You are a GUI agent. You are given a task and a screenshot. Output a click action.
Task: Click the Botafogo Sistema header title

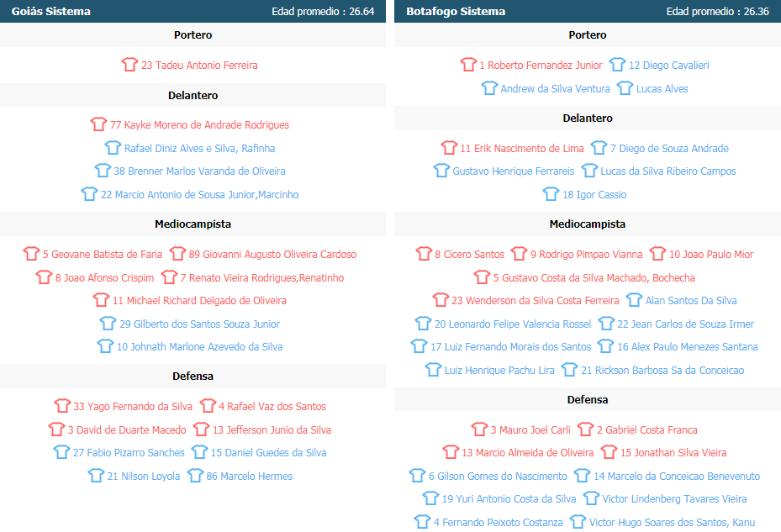point(456,11)
